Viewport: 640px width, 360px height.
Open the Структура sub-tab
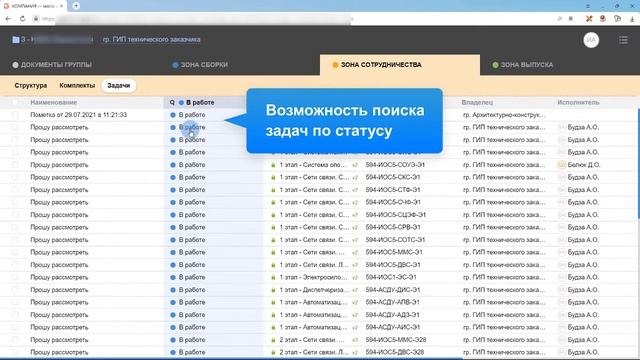31,86
